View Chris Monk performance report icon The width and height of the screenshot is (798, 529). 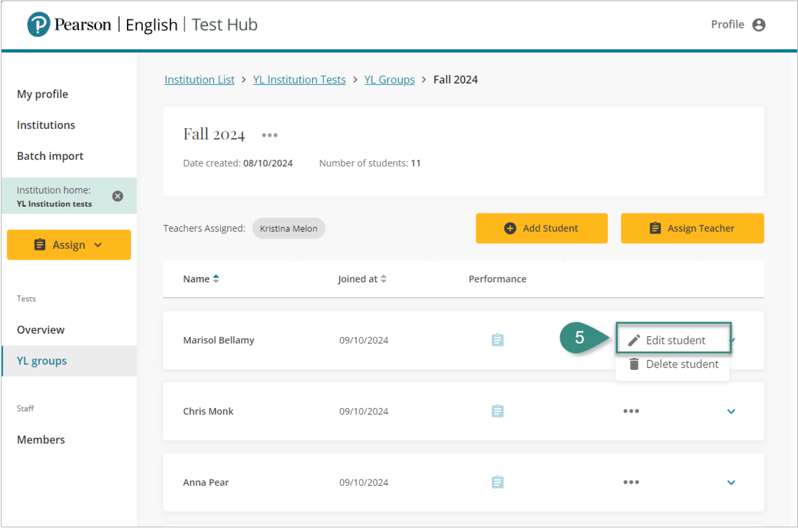point(497,411)
